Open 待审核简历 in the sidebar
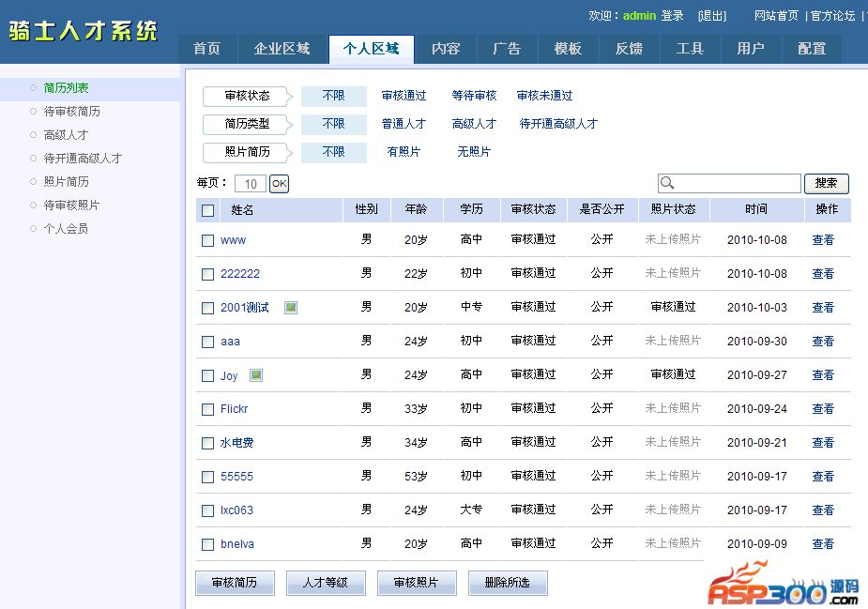 point(72,112)
